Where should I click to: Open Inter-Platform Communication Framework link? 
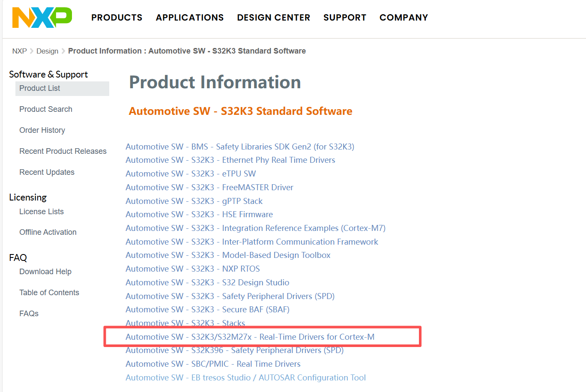(x=252, y=242)
